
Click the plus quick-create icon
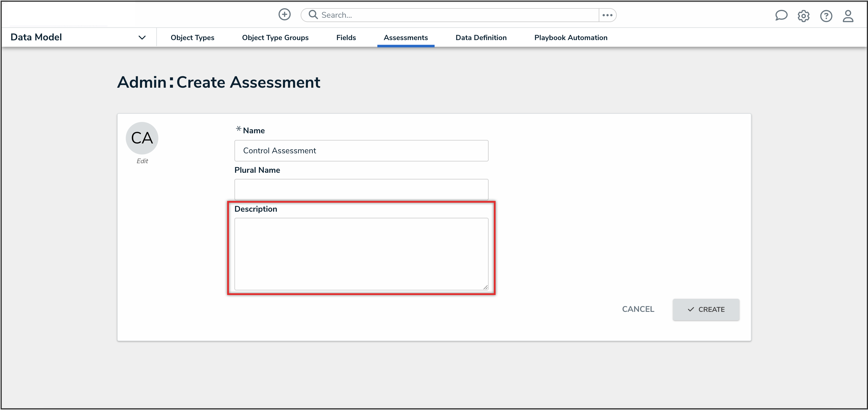tap(284, 15)
